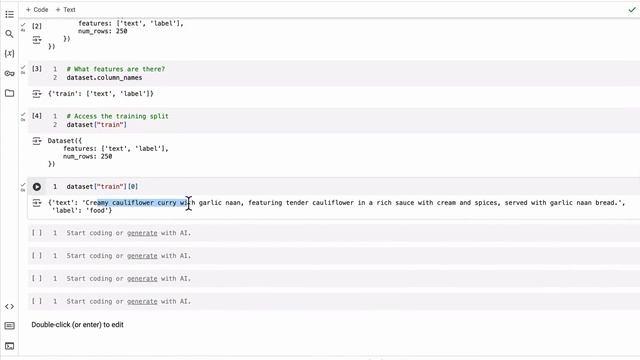Open the files folder icon

click(x=9, y=93)
